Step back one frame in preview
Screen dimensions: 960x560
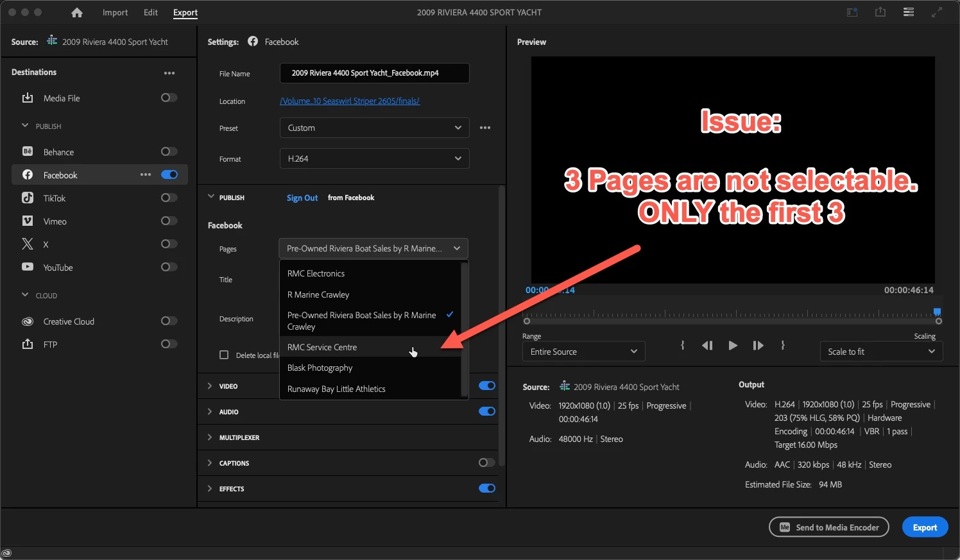707,345
